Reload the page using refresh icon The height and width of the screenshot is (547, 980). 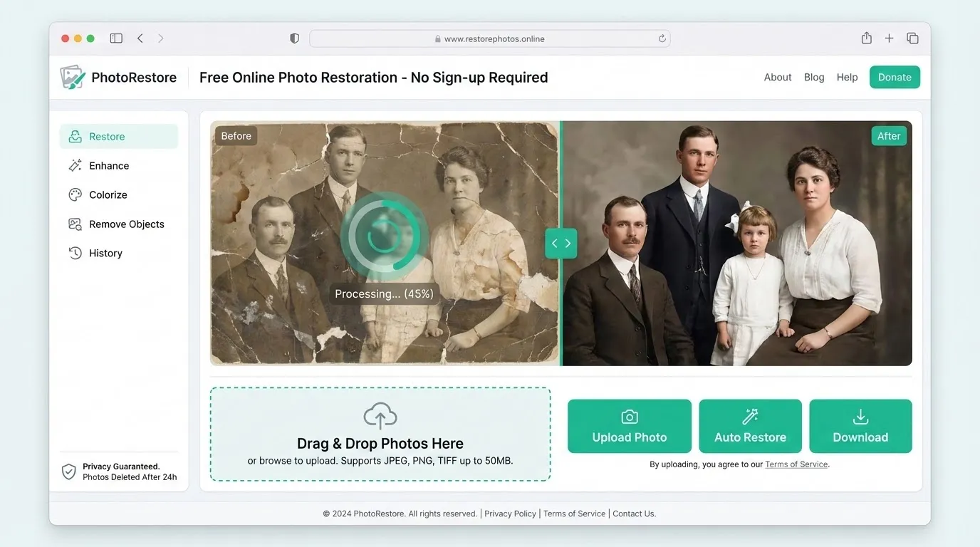(662, 38)
